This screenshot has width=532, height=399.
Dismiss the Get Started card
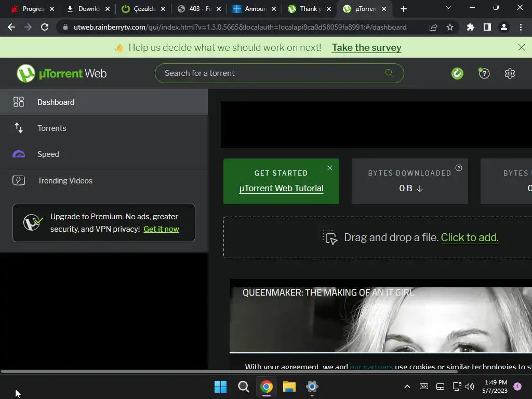coord(330,168)
